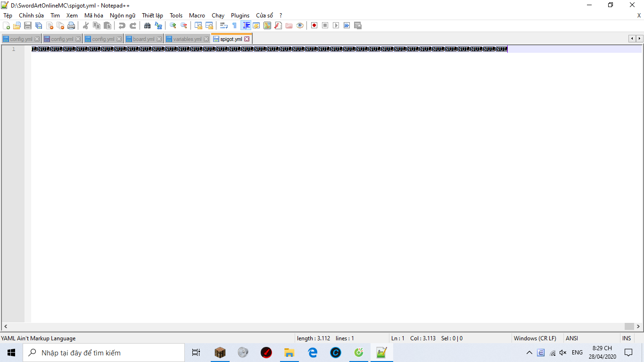Undo the last action via toolbar

coord(122,25)
